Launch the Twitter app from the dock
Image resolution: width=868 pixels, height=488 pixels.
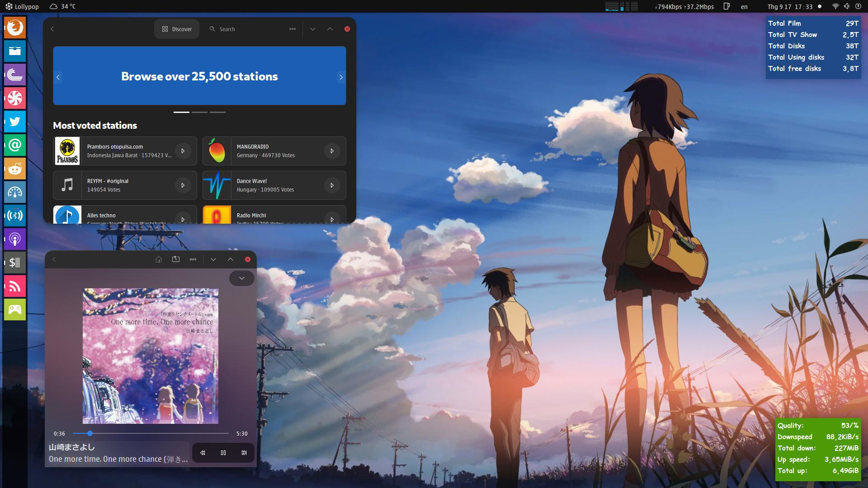pyautogui.click(x=15, y=122)
